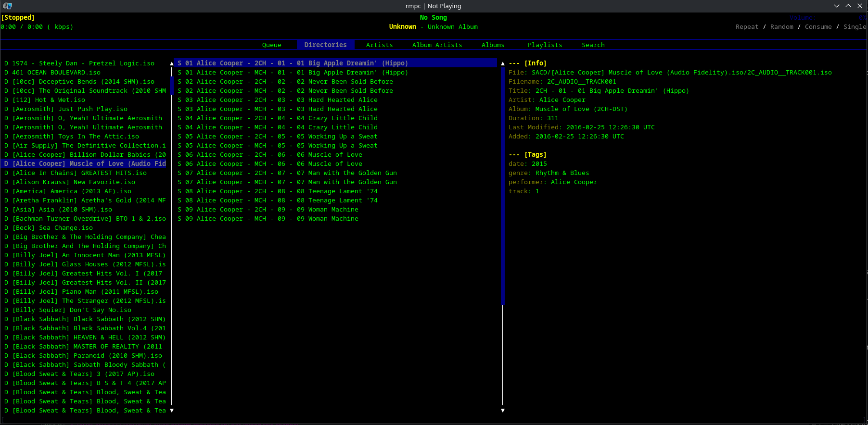Open '[America] America (2013 AF).iso'
Viewport: 868px width, 425px height.
(x=85, y=191)
